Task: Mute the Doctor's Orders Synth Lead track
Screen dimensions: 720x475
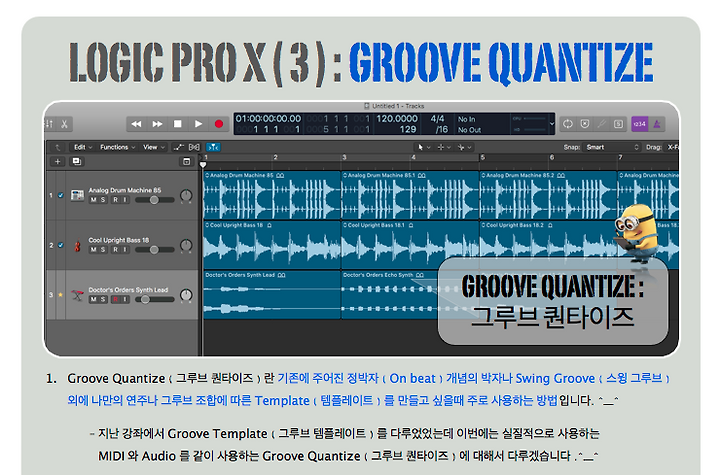Action: 94,300
